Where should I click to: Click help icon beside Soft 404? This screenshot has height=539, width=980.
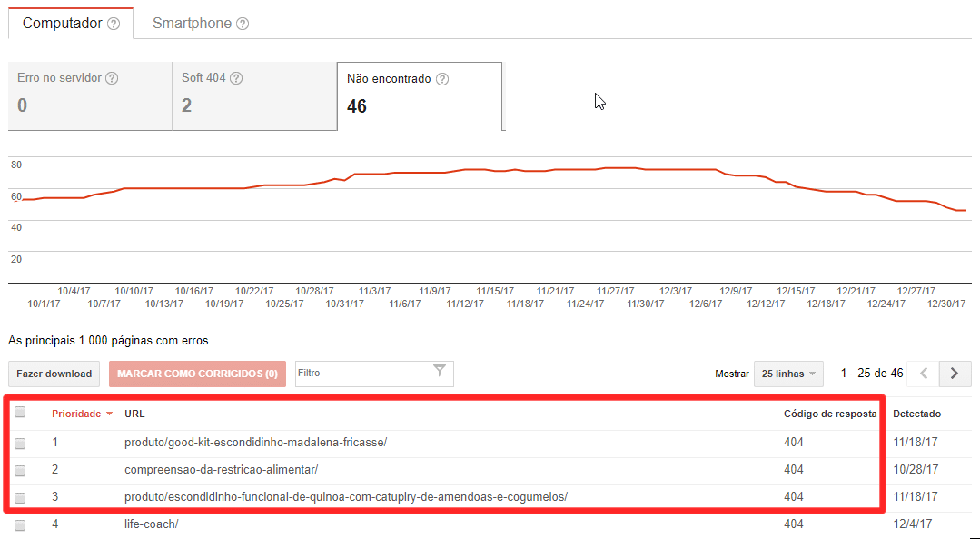236,78
